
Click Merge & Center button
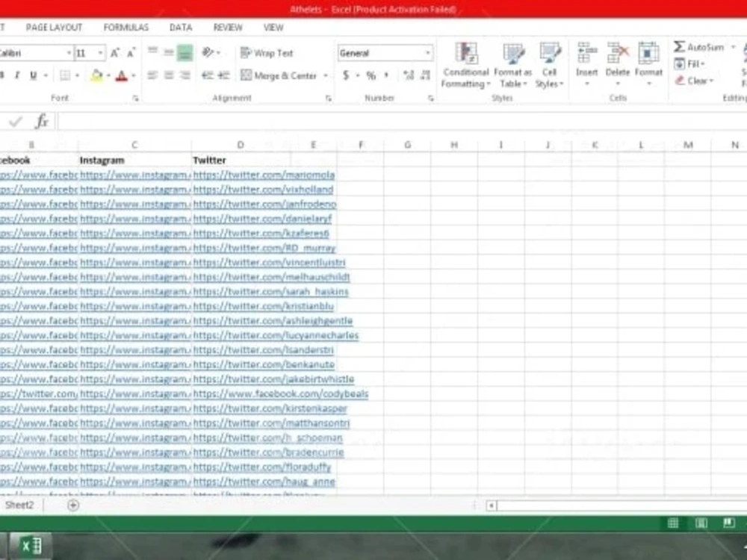tap(279, 75)
